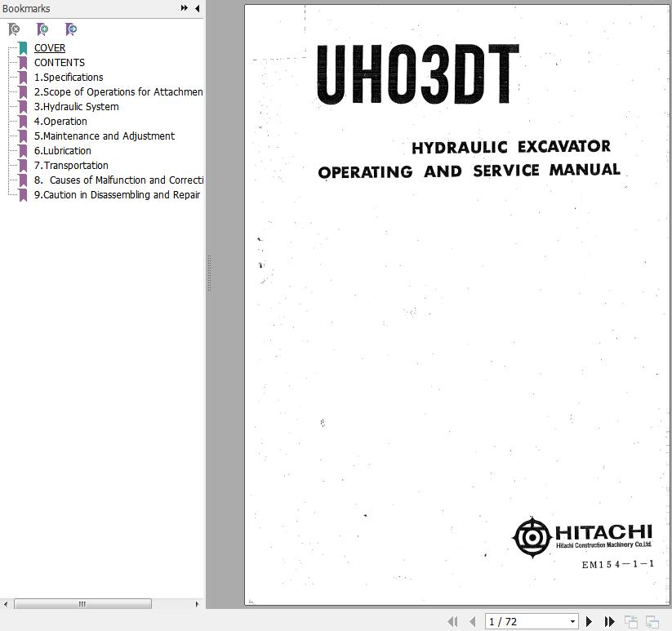
Task: Click the bookmarks horizontal scrollbar thumb
Action: click(82, 604)
